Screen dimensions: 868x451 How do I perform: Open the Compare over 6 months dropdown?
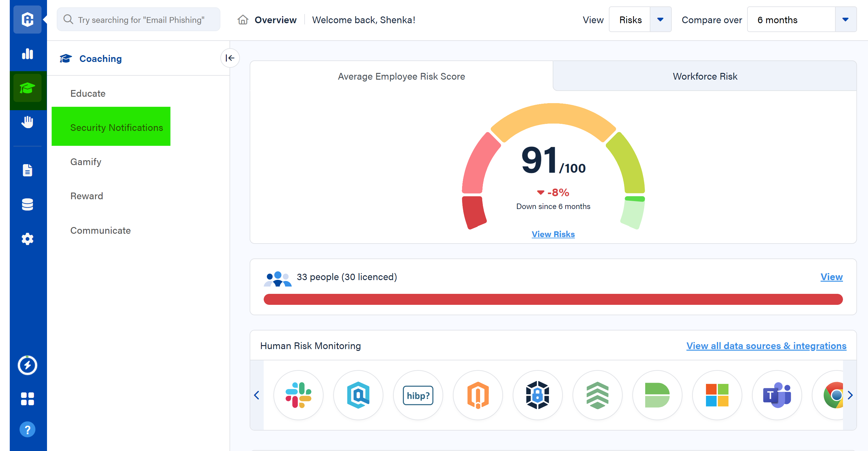845,20
